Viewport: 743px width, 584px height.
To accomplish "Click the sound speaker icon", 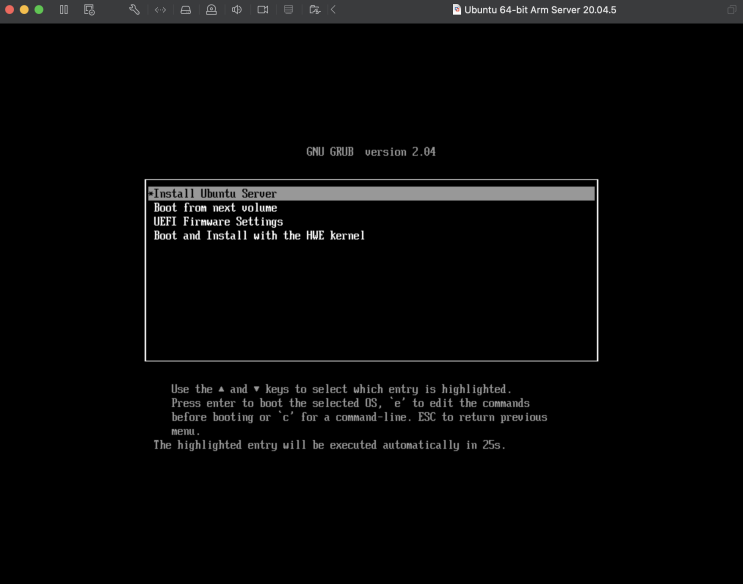I will coord(237,9).
